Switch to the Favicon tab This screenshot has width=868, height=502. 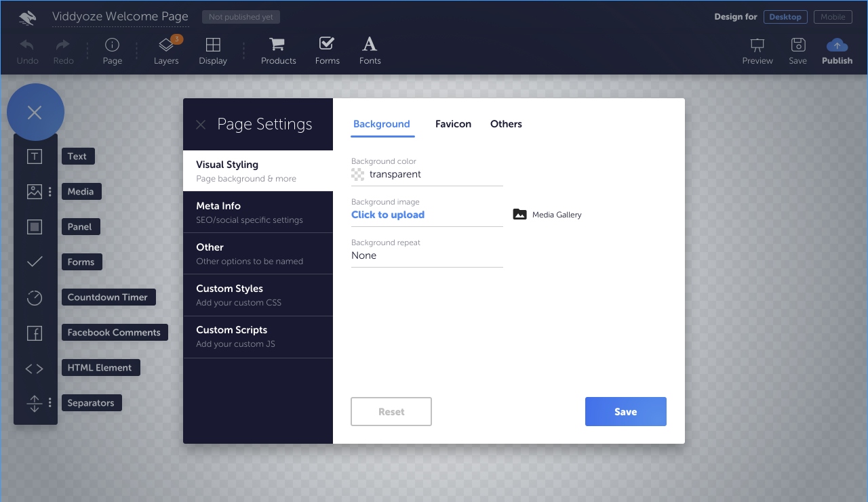click(x=453, y=124)
